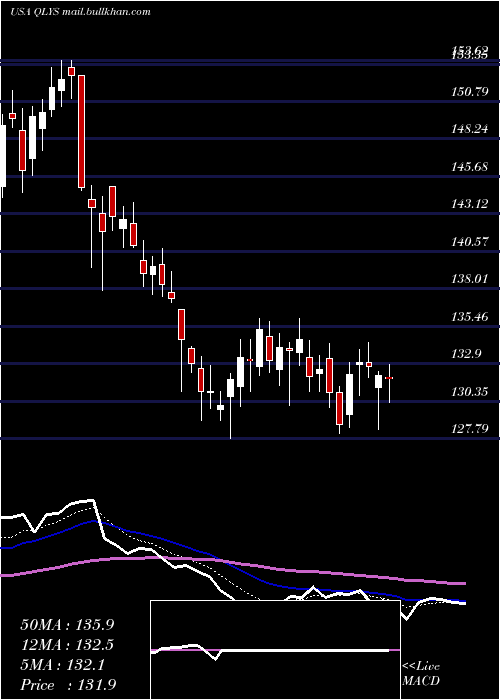500x700 pixels.
Task: Click the 'USA QLYS mail.bullkhan.com' header text
Action: pyautogui.click(x=80, y=12)
